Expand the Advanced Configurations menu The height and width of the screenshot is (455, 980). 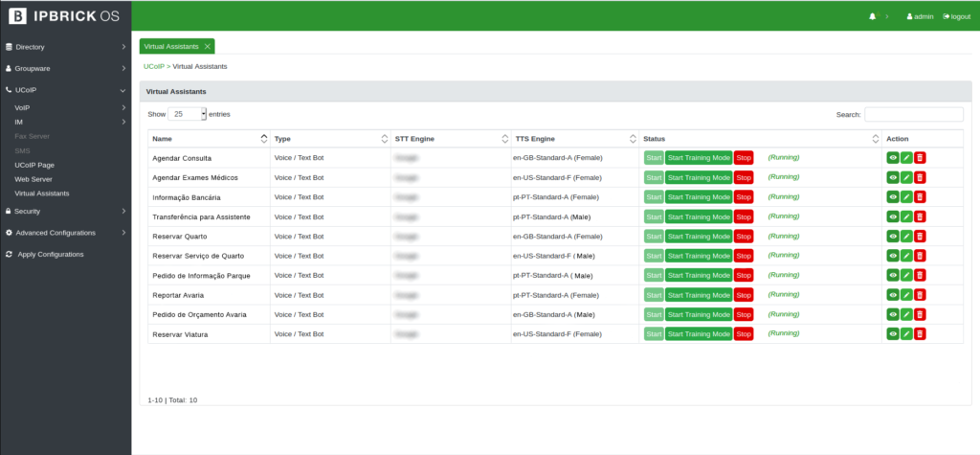(65, 233)
